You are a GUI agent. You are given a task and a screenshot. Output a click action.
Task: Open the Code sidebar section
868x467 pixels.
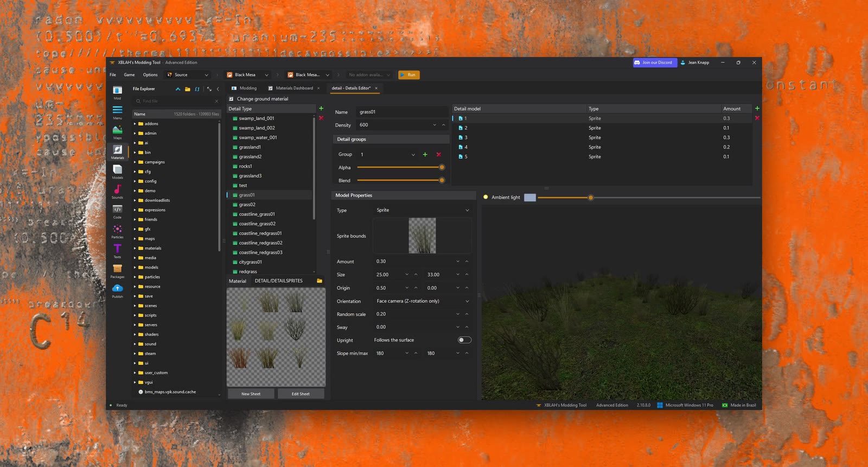pyautogui.click(x=117, y=211)
